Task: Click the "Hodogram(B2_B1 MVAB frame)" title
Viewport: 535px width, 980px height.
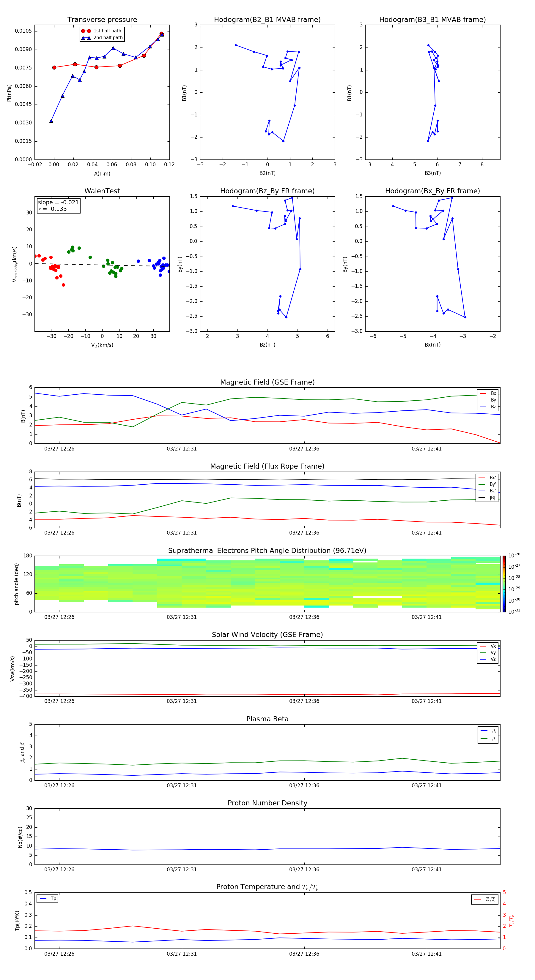Action: click(x=267, y=20)
